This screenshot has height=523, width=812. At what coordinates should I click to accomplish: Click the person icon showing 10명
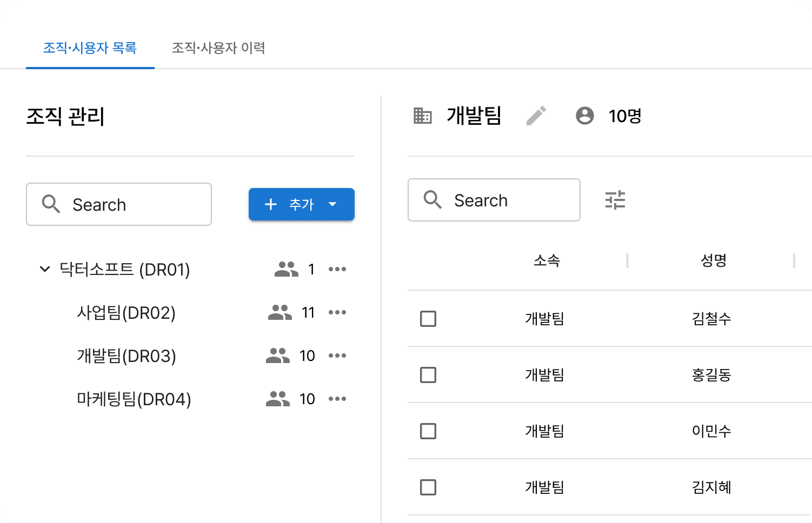[584, 116]
